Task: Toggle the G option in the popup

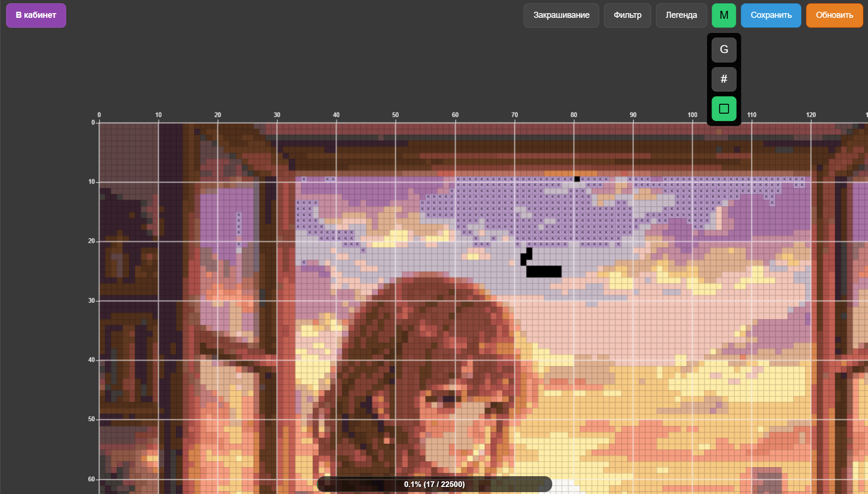Action: (724, 50)
